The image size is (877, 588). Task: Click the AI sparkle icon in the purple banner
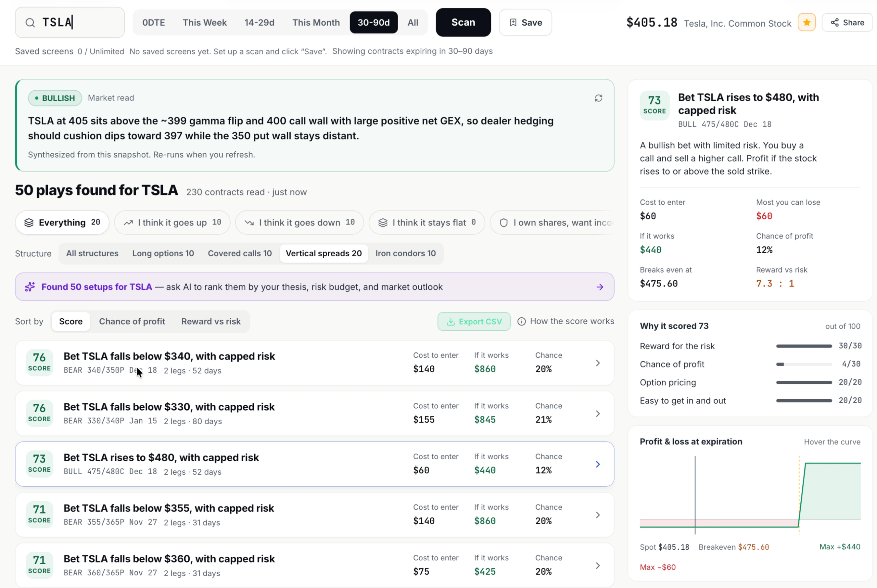(30, 287)
